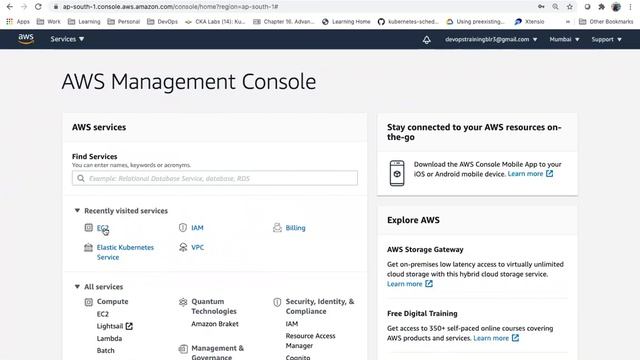Reload the page with refresh icon

38,7
